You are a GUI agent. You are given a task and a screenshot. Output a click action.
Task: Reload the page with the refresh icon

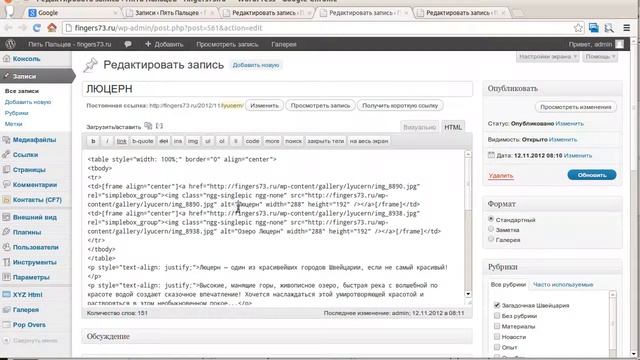tap(36, 28)
